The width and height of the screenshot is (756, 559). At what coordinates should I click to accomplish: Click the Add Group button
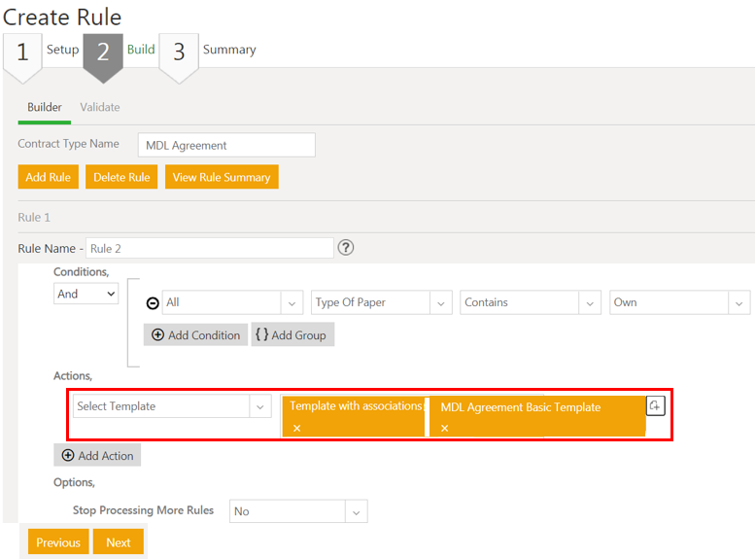[x=292, y=334]
